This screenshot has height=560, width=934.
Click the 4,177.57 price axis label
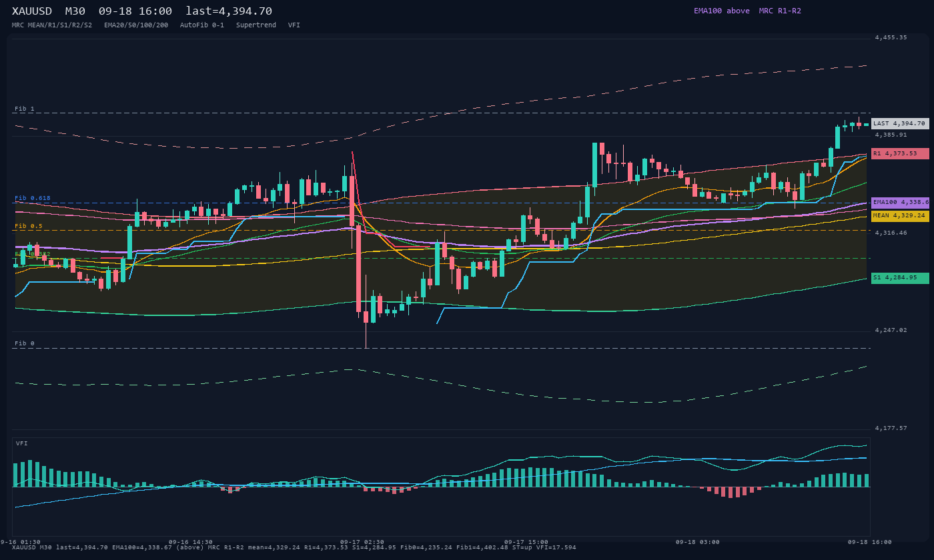(891, 428)
